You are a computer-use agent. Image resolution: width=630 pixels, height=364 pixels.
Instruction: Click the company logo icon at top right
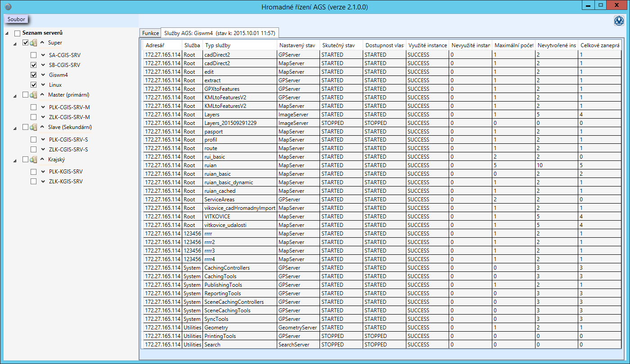click(x=620, y=21)
